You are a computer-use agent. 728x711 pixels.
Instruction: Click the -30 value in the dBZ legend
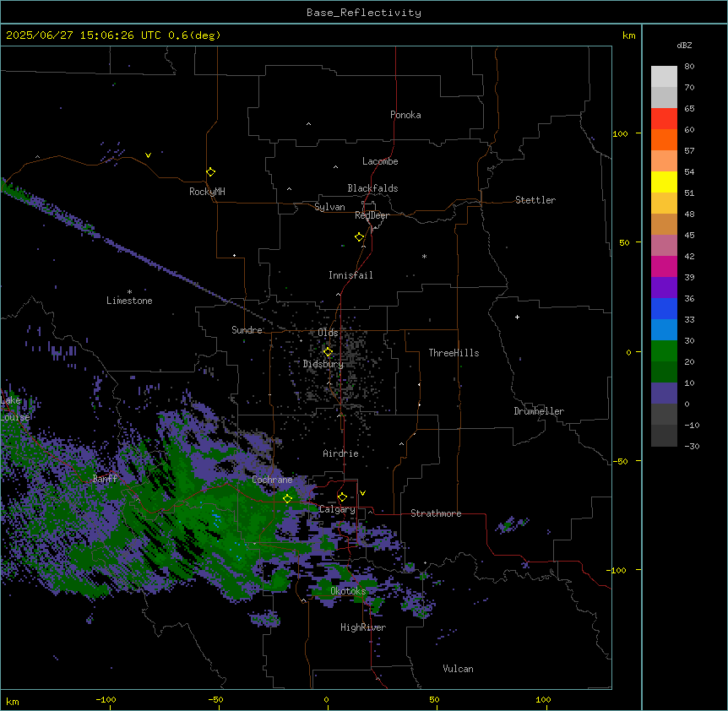point(692,447)
